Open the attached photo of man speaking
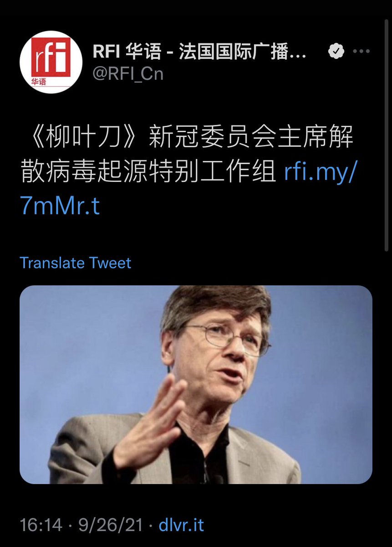 tap(196, 385)
